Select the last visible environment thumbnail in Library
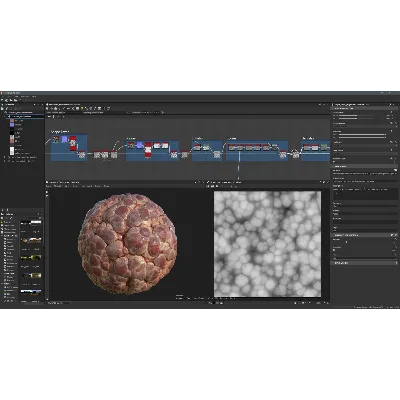The width and height of the screenshot is (400, 400). (31, 292)
